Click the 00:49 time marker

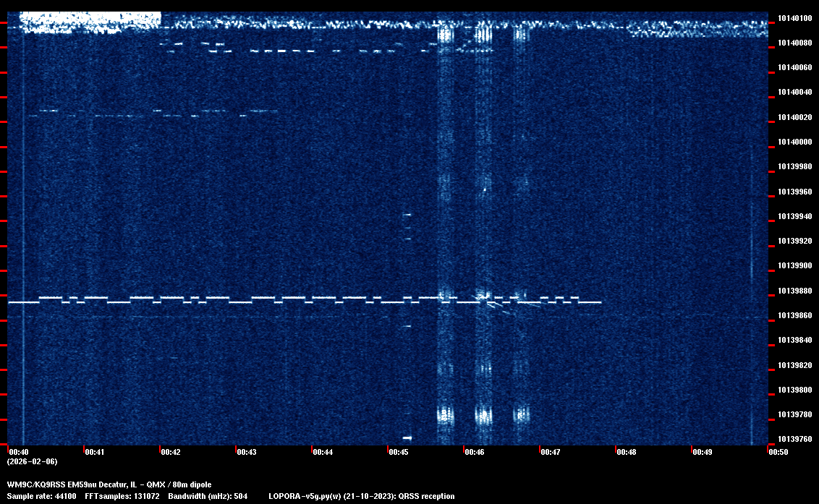point(703,452)
